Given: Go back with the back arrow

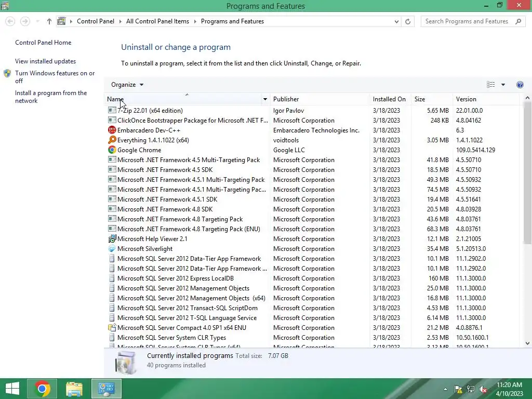Looking at the screenshot, I should click(x=10, y=21).
